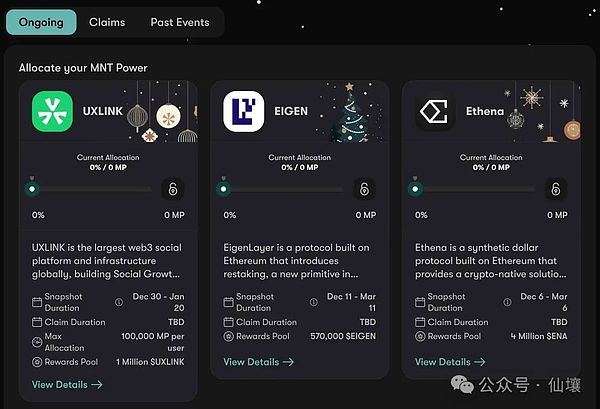Image resolution: width=600 pixels, height=409 pixels.
Task: Click the Ethena project logo
Action: 435,110
